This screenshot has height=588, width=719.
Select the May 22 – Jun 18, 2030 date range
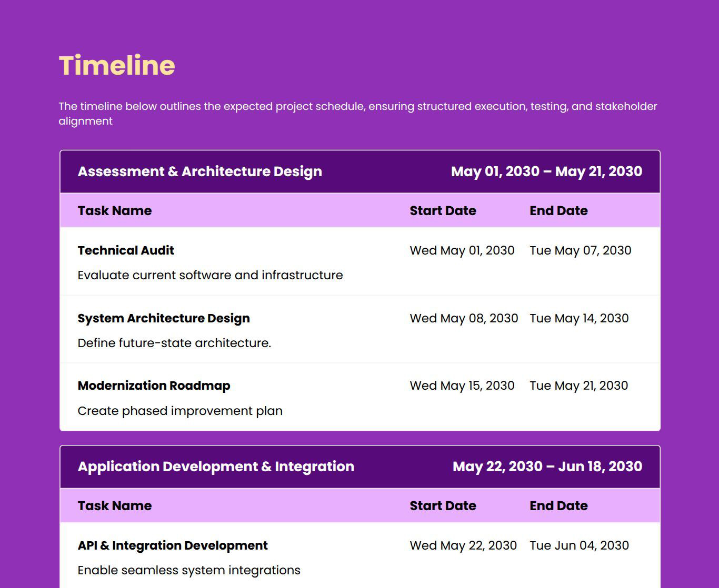547,467
